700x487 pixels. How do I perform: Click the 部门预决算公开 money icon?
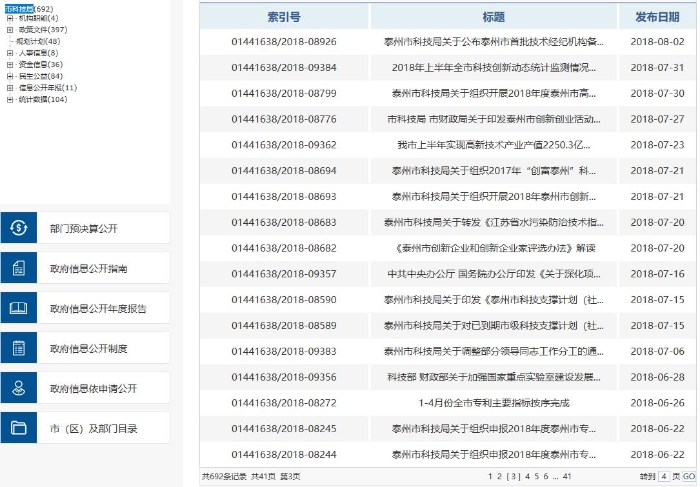[x=19, y=228]
